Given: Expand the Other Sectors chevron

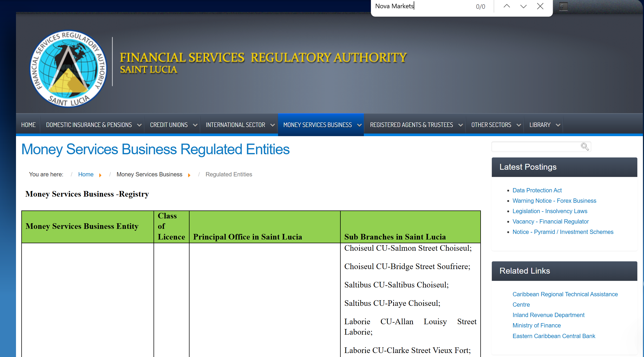Looking at the screenshot, I should 519,125.
